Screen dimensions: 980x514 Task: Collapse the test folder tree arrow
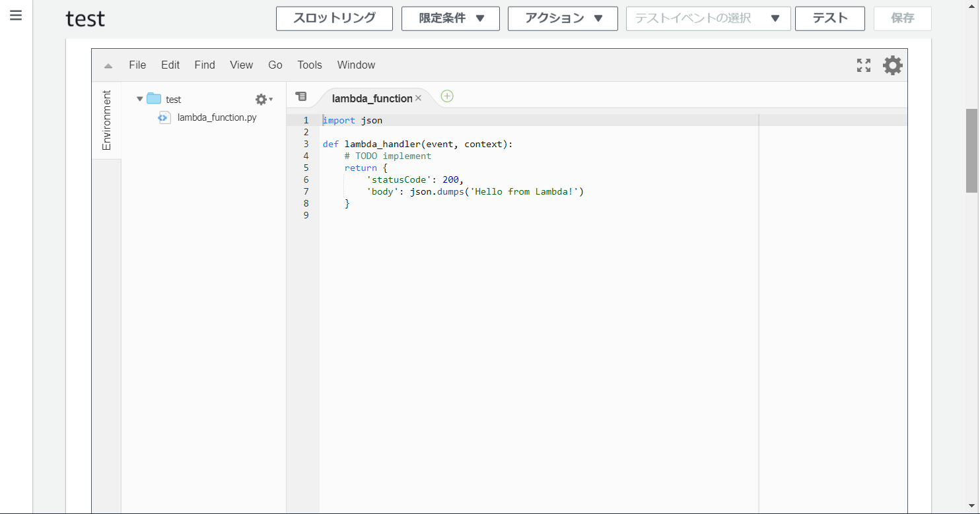pos(139,99)
